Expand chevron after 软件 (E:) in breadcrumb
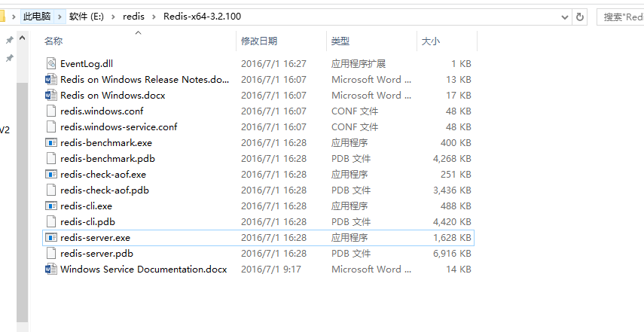 [113, 17]
